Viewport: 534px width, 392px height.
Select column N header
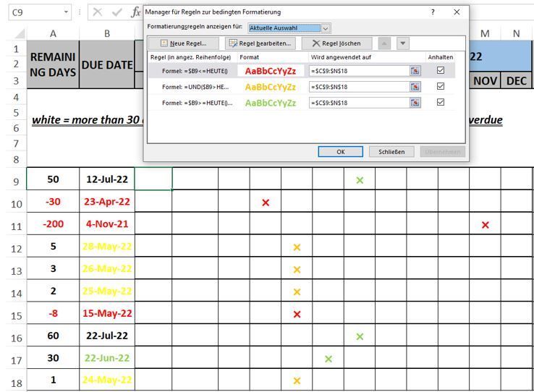pos(517,34)
